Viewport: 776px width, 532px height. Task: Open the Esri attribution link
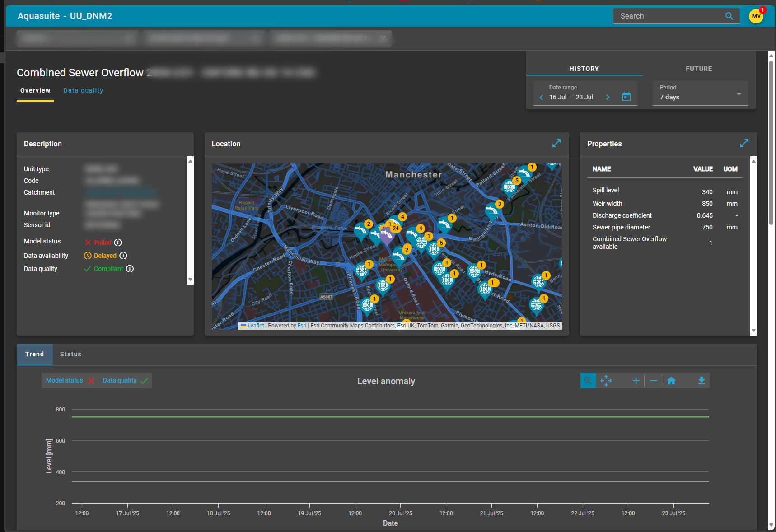[302, 326]
